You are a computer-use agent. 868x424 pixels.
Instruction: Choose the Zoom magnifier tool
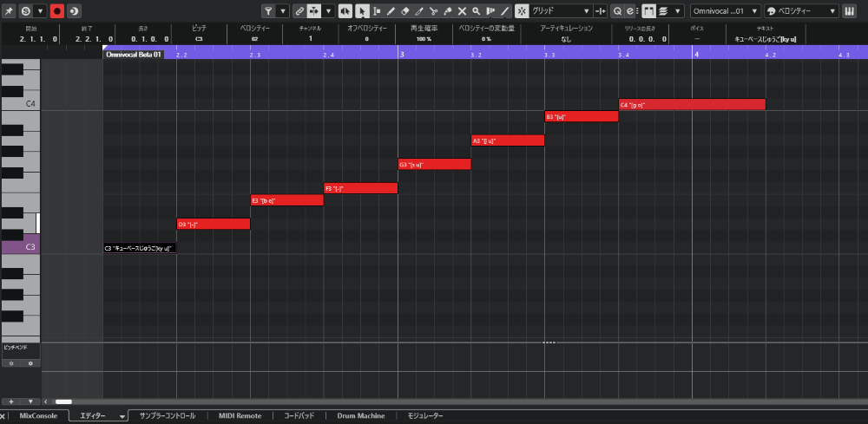click(x=476, y=11)
